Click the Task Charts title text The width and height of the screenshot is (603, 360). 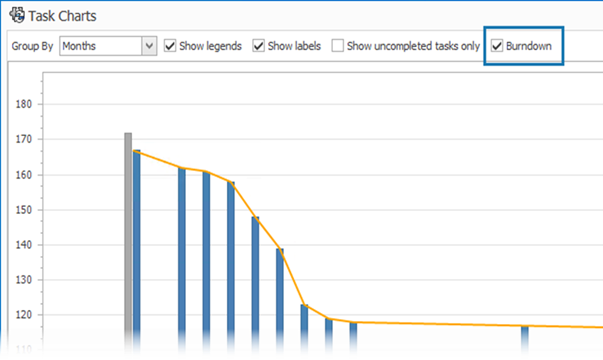point(62,16)
